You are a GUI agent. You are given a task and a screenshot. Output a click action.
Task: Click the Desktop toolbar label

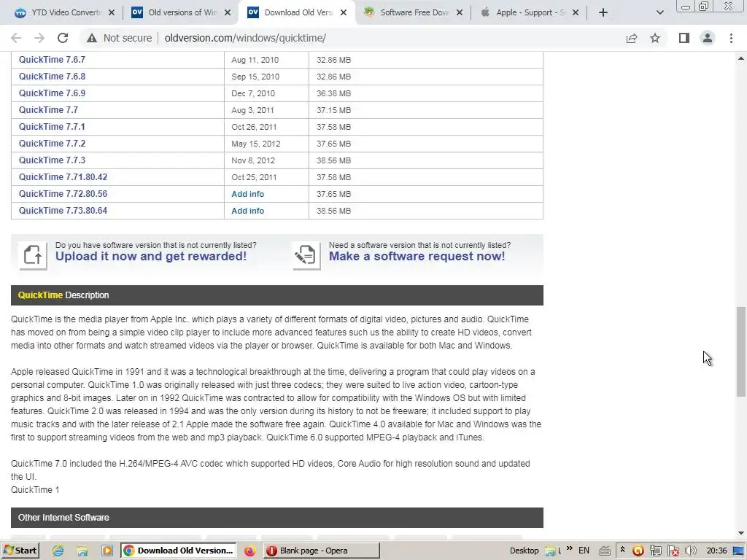(524, 551)
